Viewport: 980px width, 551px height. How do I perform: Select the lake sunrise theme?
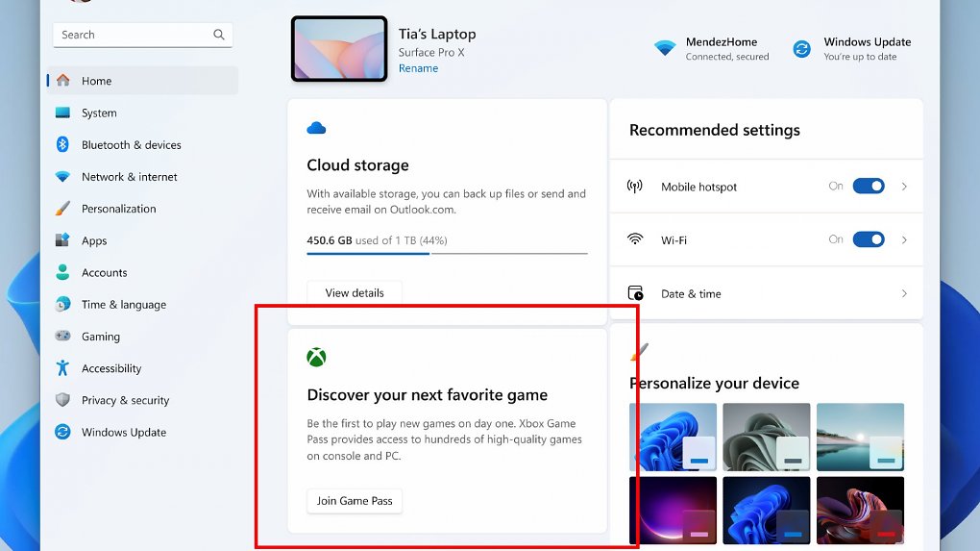tap(860, 437)
